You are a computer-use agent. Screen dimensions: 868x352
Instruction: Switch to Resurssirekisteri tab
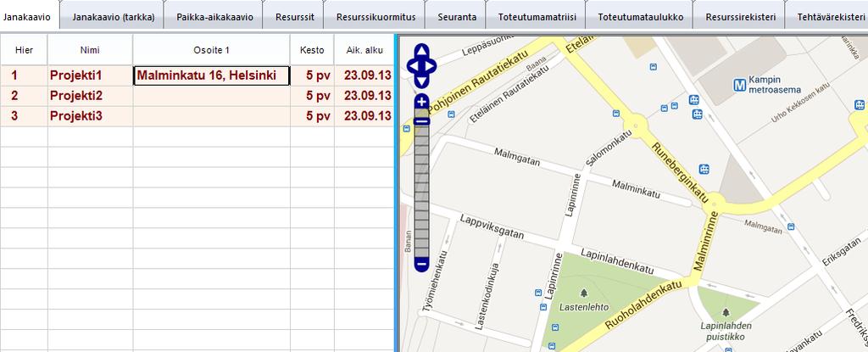[740, 17]
